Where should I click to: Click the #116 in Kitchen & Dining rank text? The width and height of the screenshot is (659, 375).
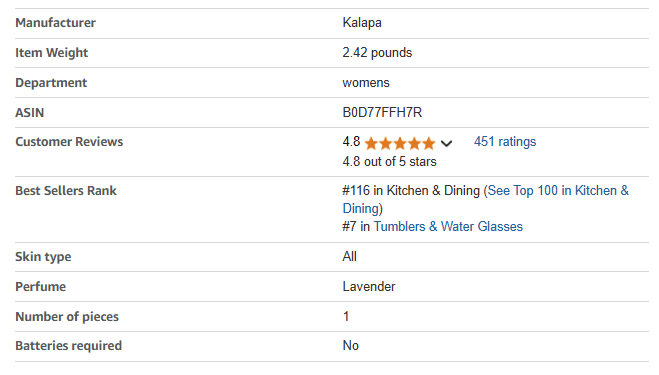coord(411,190)
